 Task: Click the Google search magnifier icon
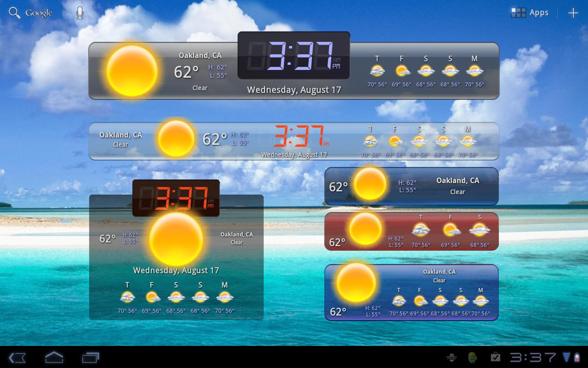[14, 12]
